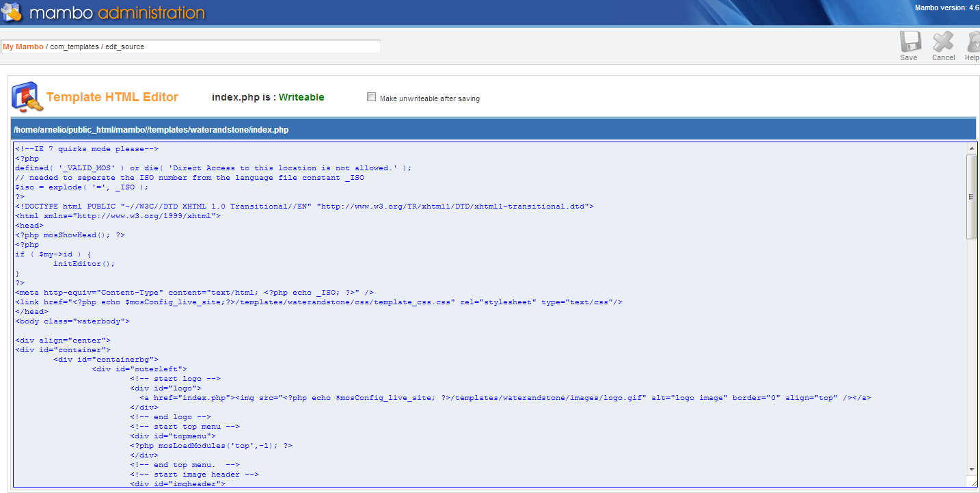The width and height of the screenshot is (980, 493).
Task: Click the Save floppy disk icon
Action: click(910, 42)
